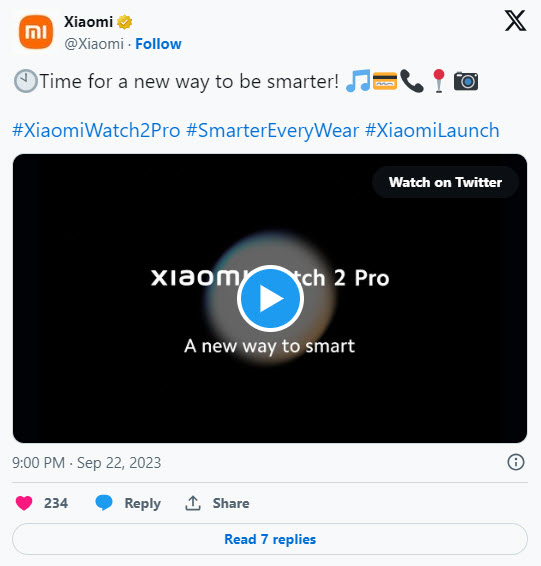Open the #SmarterEveryWear hashtag
The width and height of the screenshot is (541, 566).
(x=273, y=130)
